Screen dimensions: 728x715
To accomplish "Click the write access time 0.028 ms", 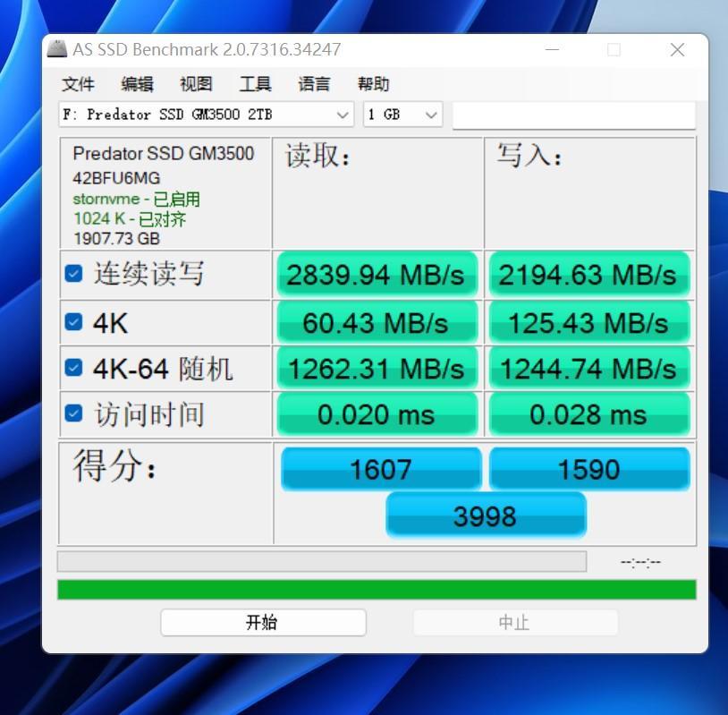I will coord(589,414).
